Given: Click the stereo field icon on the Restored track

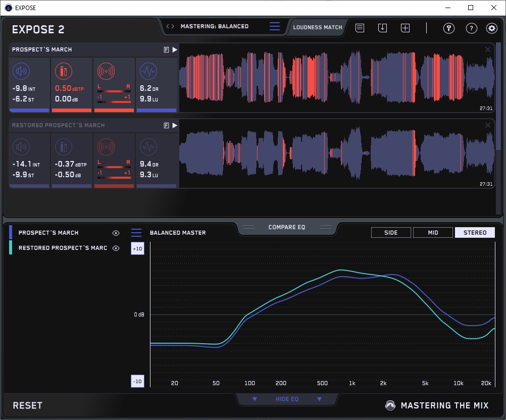Looking at the screenshot, I should tap(106, 147).
